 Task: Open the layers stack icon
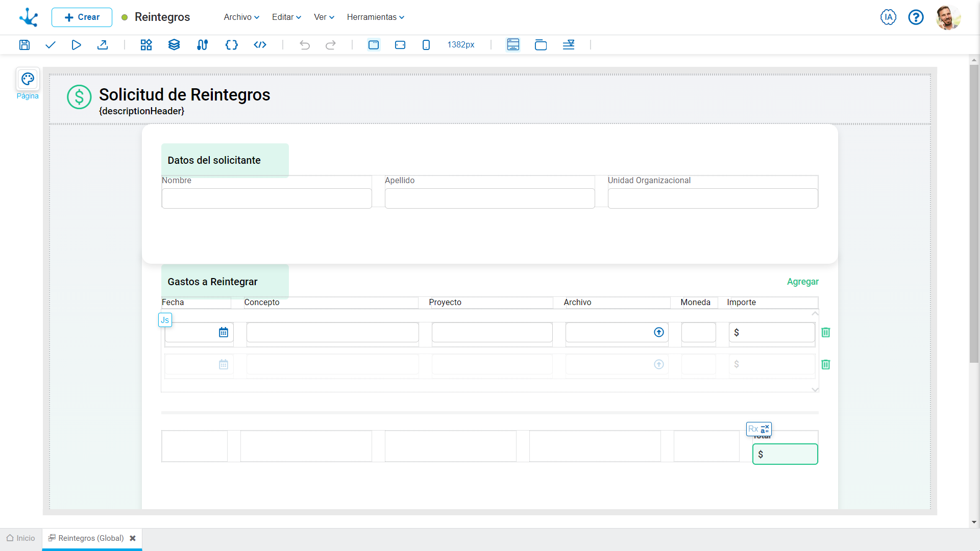(174, 45)
